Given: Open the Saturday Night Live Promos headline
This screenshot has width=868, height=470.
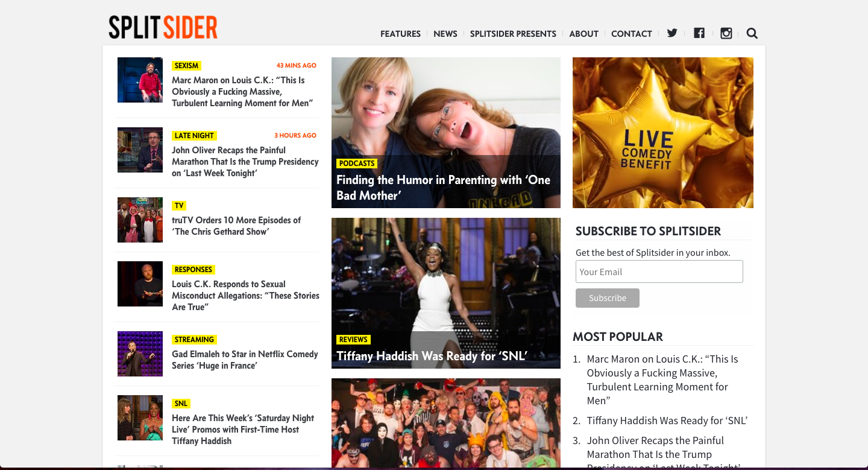Looking at the screenshot, I should pyautogui.click(x=244, y=430).
